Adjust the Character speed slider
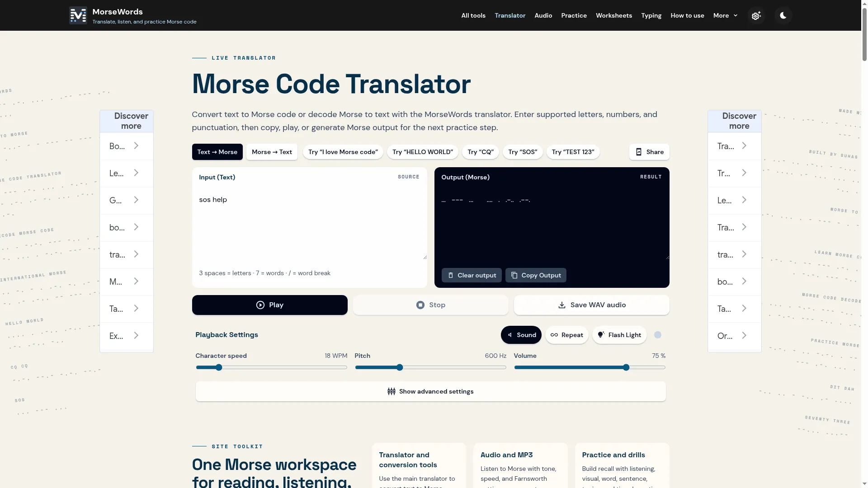Screen dimensions: 868x488 click(x=271, y=367)
